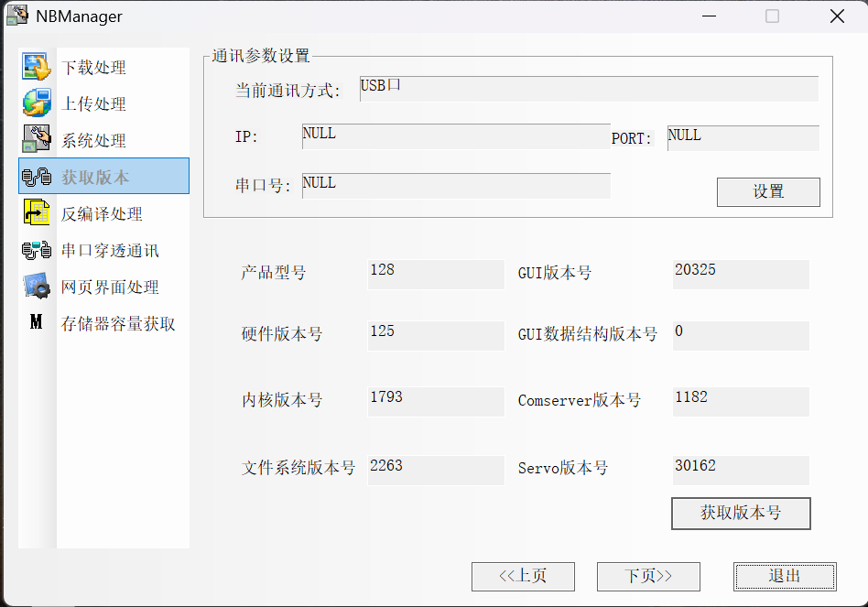Click the 网页界面处理 web icon
Screen dimensions: 868x607
(37, 287)
